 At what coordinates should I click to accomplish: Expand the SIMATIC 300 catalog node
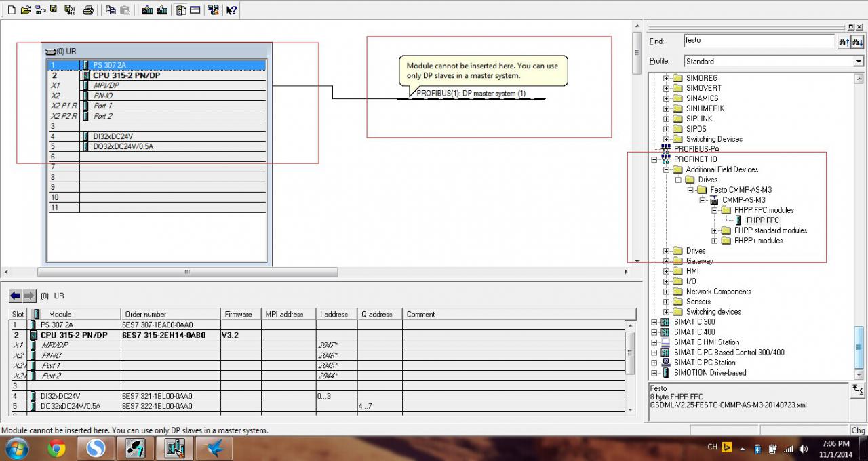tap(654, 322)
